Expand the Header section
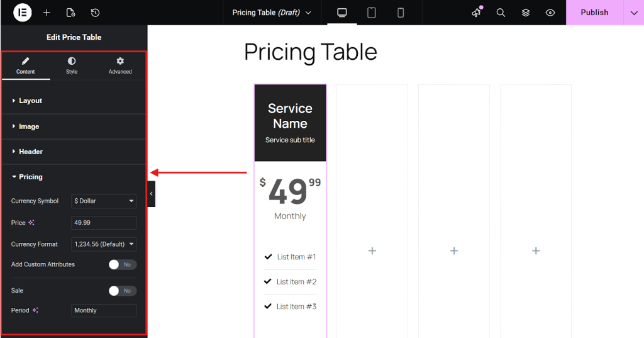The image size is (644, 338). coord(30,152)
